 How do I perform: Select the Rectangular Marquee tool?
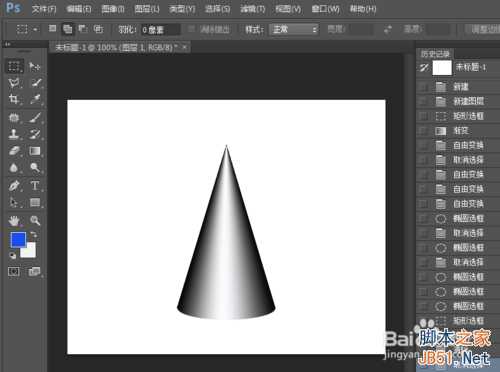(14, 66)
